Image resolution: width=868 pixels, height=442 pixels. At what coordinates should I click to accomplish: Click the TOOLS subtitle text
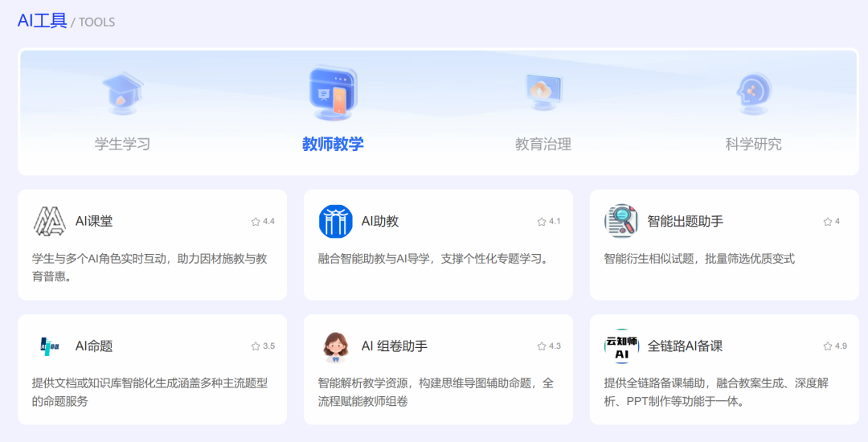(x=97, y=23)
